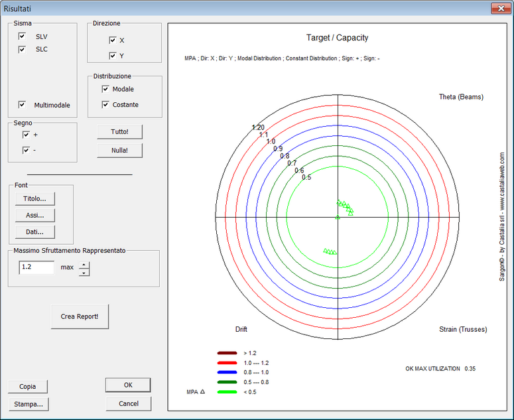Uncheck the SLV seismic checkbox

click(x=23, y=36)
